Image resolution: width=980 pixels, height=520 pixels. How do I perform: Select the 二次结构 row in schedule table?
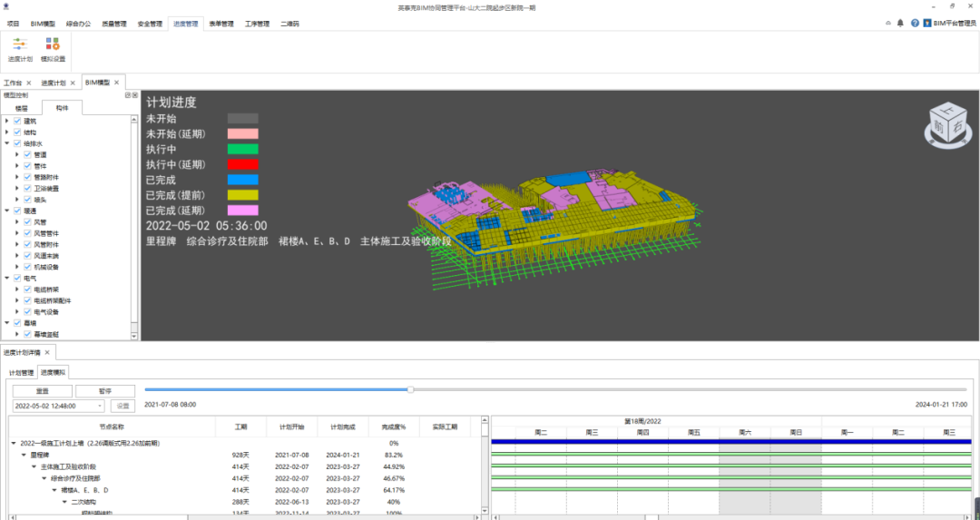[x=83, y=501]
